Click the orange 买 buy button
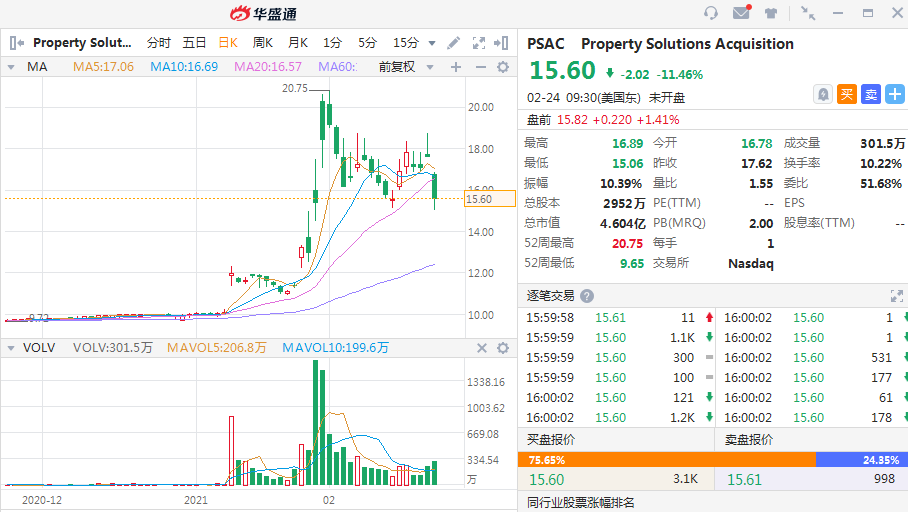Image resolution: width=908 pixels, height=512 pixels. tap(846, 94)
